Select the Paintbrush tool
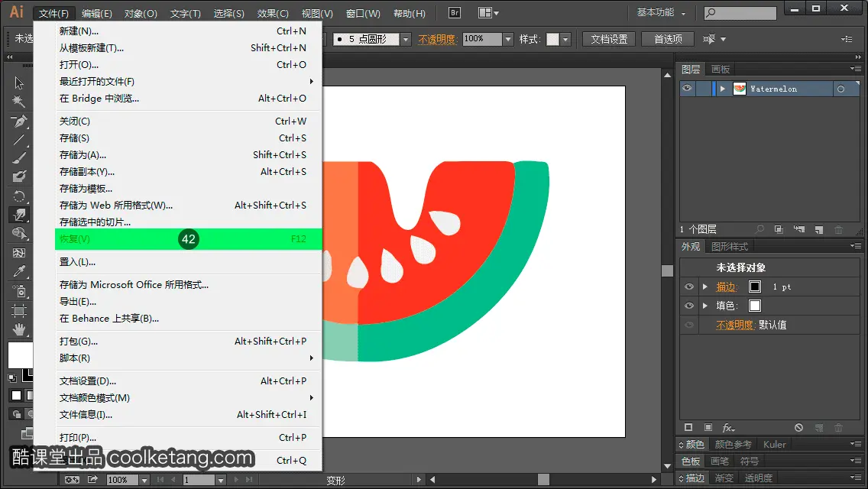The width and height of the screenshot is (868, 489). tap(19, 158)
